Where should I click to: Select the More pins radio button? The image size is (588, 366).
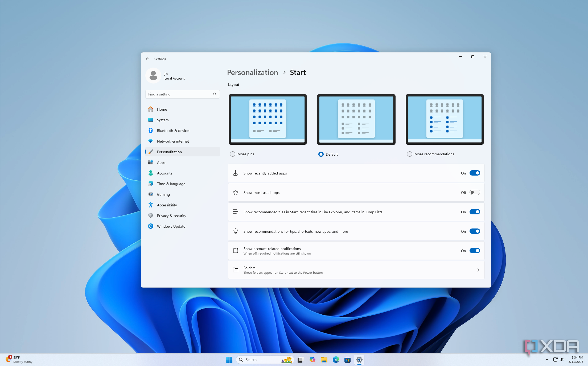tap(233, 154)
